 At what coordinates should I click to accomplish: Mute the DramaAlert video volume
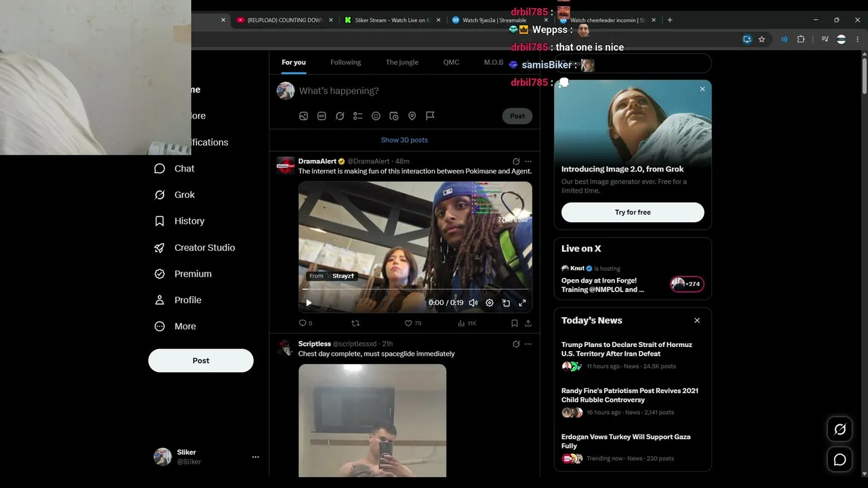tap(473, 303)
